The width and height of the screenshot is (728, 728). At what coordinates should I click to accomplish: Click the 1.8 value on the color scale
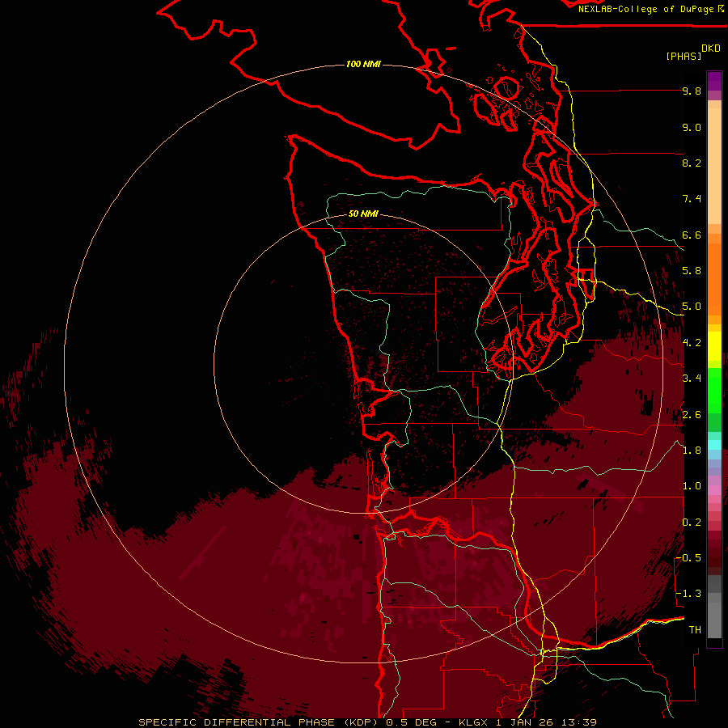click(x=692, y=451)
